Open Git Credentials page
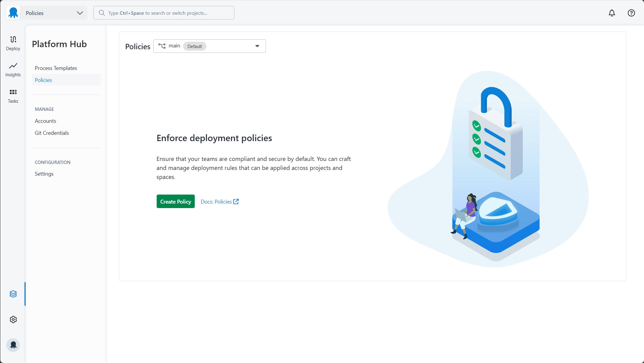 52,133
